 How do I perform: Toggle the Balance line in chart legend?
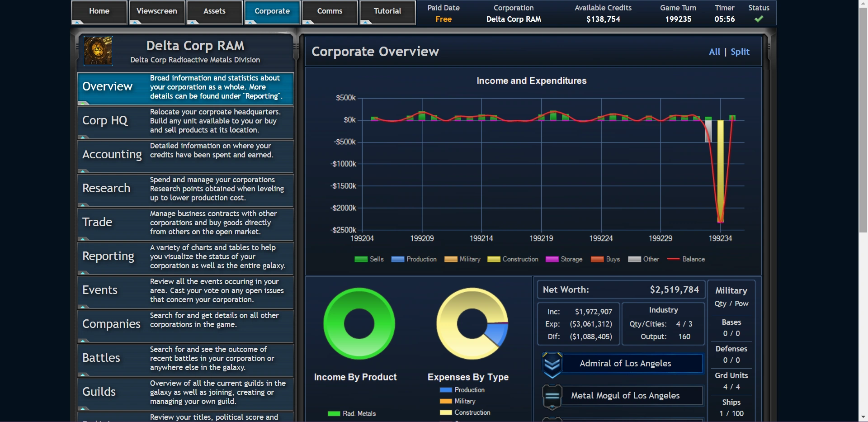(x=686, y=259)
